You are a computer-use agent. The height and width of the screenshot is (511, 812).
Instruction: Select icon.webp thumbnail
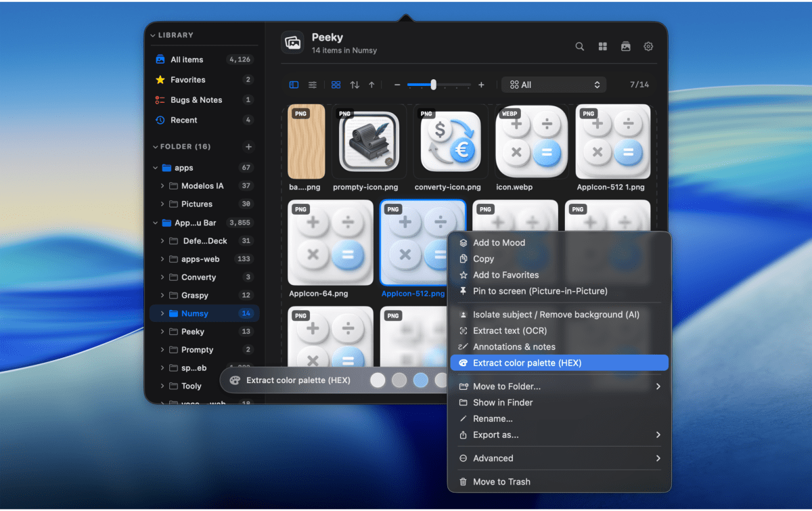pos(531,141)
